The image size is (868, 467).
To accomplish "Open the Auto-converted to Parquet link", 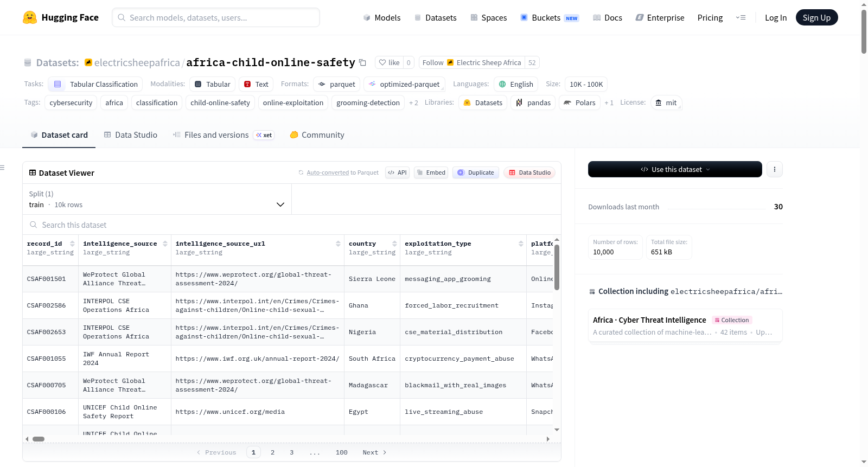I will 328,172.
